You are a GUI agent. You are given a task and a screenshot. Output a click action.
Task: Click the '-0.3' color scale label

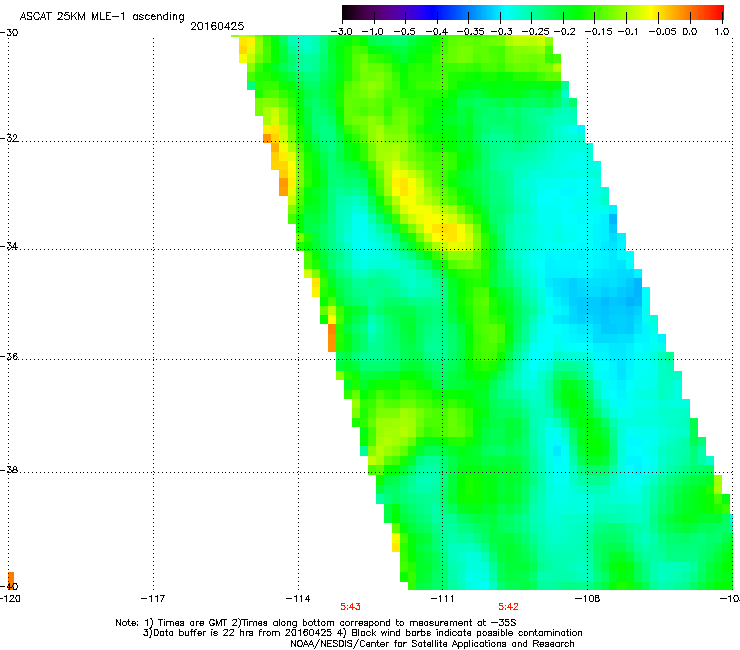point(501,32)
